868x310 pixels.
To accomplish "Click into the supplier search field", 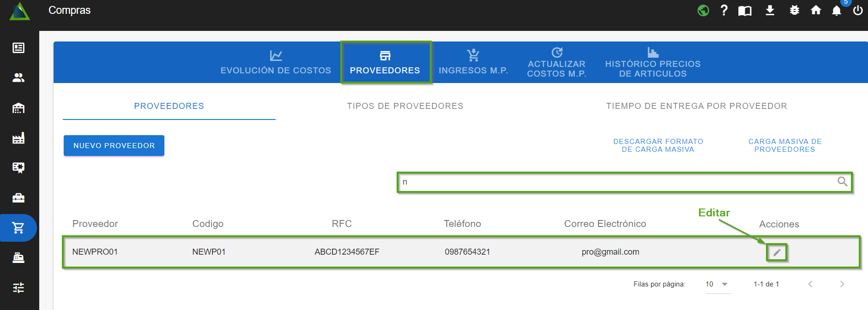I will click(614, 182).
